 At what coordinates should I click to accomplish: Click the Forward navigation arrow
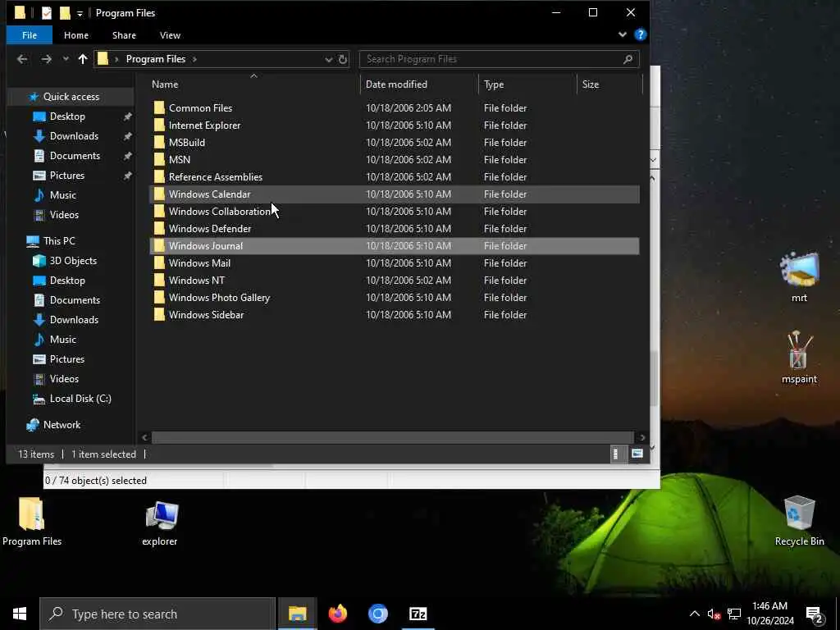46,59
